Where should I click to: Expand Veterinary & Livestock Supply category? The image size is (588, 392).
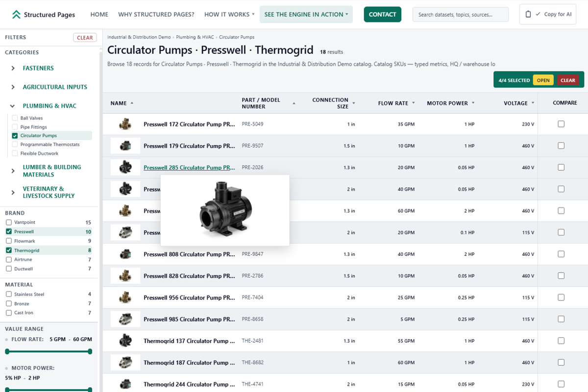[13, 192]
